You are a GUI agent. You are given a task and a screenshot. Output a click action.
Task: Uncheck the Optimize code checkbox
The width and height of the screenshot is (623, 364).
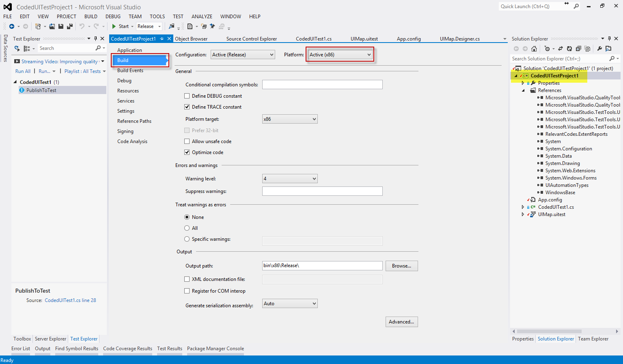[187, 152]
